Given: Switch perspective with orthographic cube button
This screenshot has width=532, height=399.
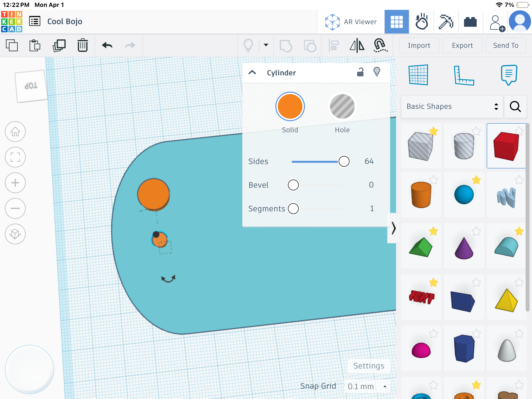Looking at the screenshot, I should (15, 234).
